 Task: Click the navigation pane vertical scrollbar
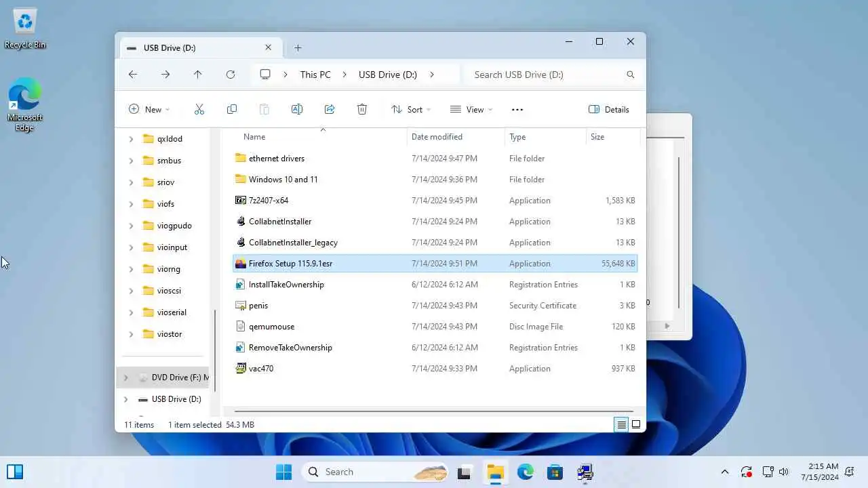pyautogui.click(x=215, y=350)
